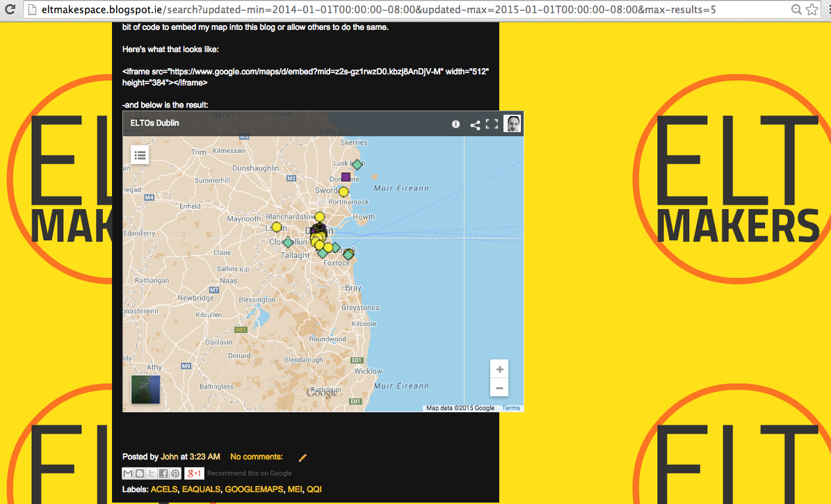Select the ELTOs Dublin map title

coord(155,123)
